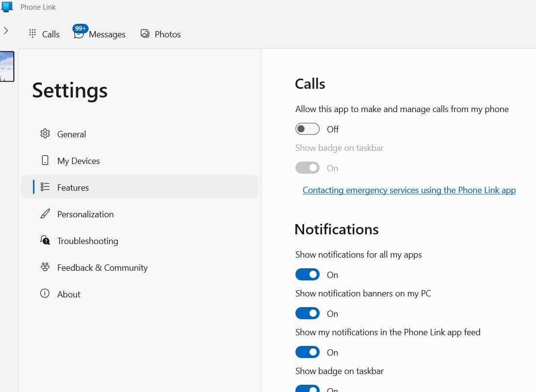536x392 pixels.
Task: Select the phone icon next to My Devices
Action: [45, 161]
